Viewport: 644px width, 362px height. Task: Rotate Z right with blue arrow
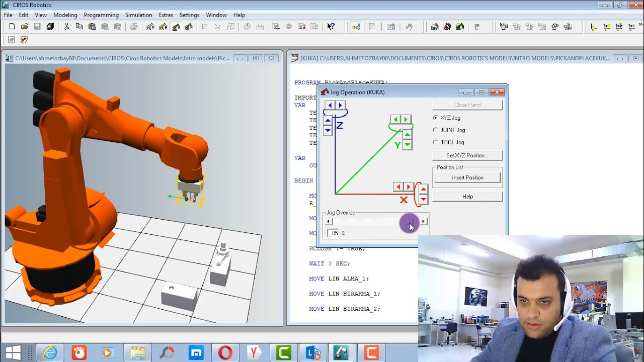pos(340,105)
